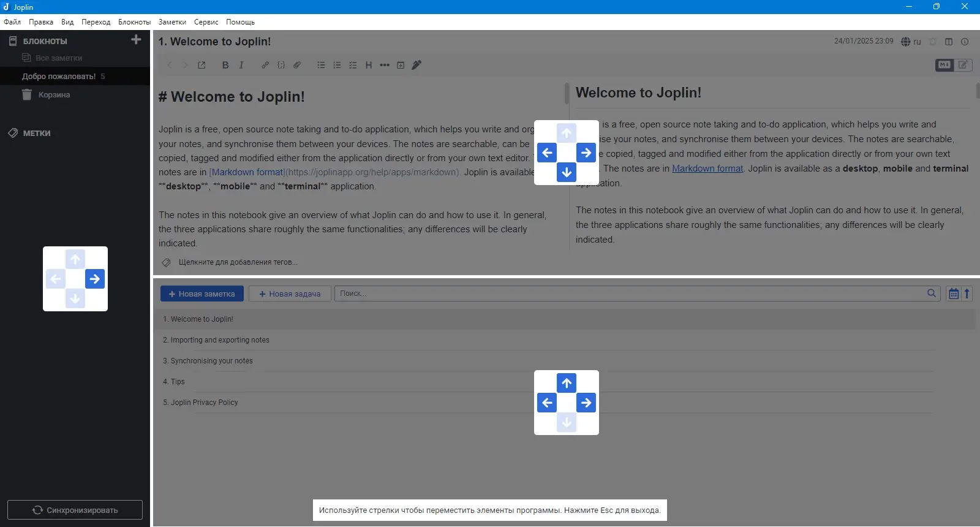Open the Вид menu
Screen dimensions: 980x527
(67, 22)
